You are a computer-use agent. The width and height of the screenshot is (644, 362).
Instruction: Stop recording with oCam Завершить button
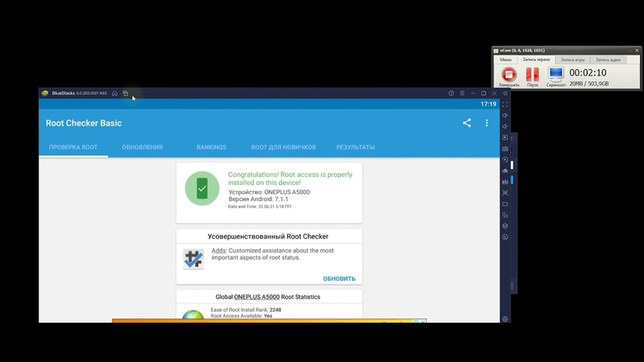coord(509,76)
